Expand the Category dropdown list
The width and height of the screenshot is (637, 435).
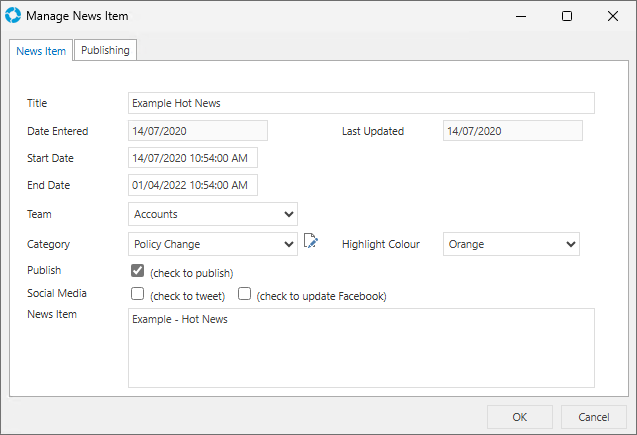[213, 244]
